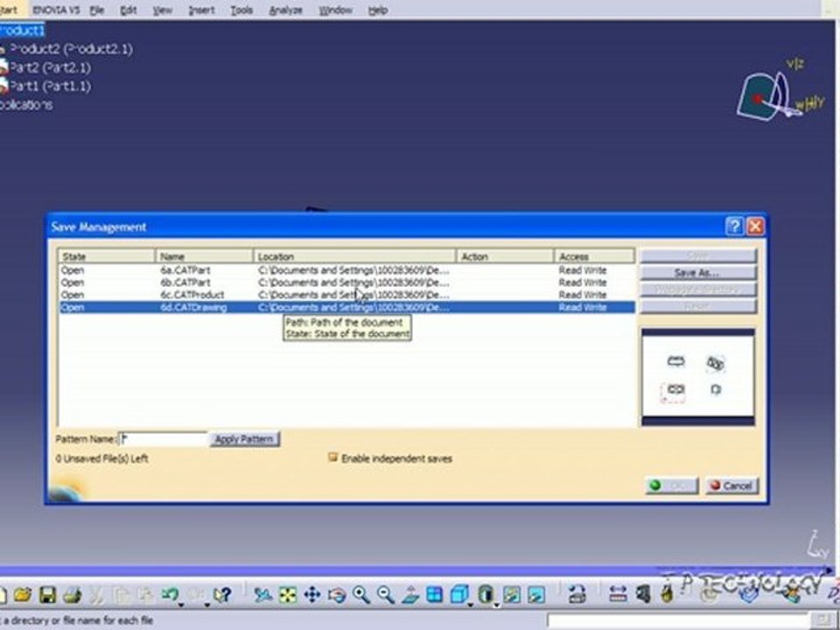Screen dimensions: 840x630
Task: Click the Zoom Out magnifier icon
Action: 386,595
